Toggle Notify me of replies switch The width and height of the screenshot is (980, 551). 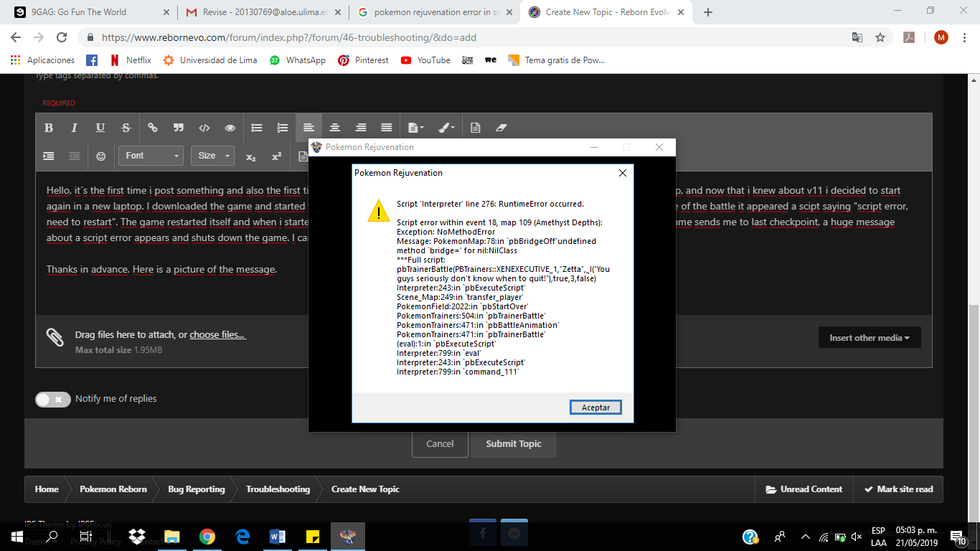click(53, 399)
